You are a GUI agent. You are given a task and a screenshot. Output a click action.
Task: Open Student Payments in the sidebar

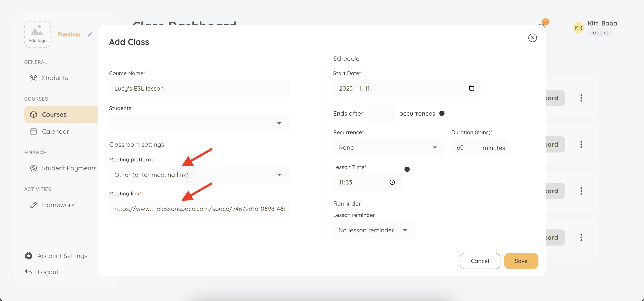(x=69, y=168)
